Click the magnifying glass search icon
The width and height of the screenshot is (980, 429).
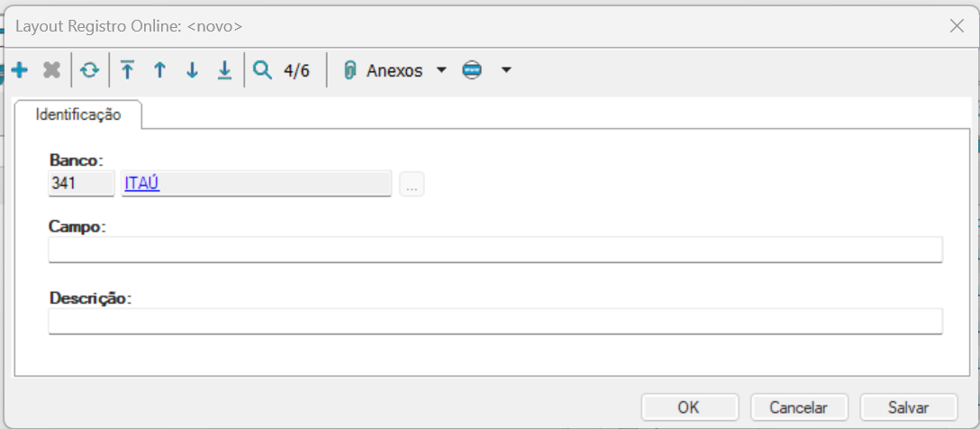[262, 70]
